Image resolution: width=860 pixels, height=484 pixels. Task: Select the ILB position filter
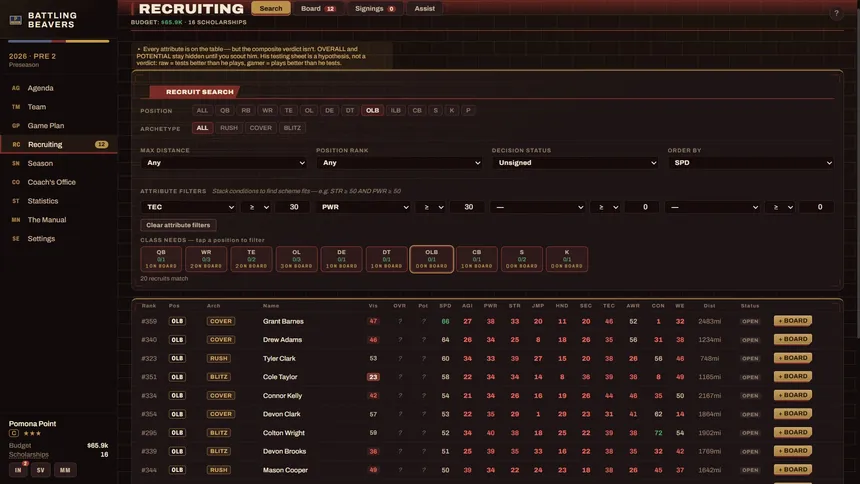click(395, 110)
